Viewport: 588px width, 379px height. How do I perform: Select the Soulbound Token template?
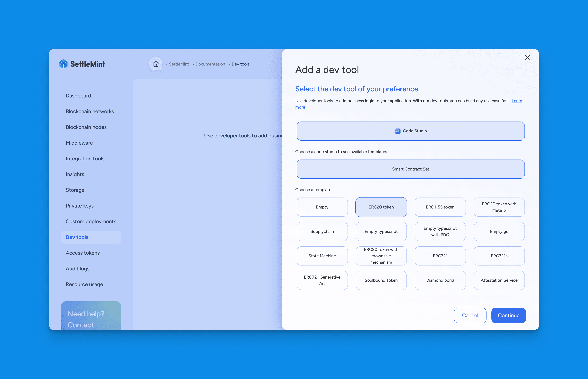(x=381, y=280)
